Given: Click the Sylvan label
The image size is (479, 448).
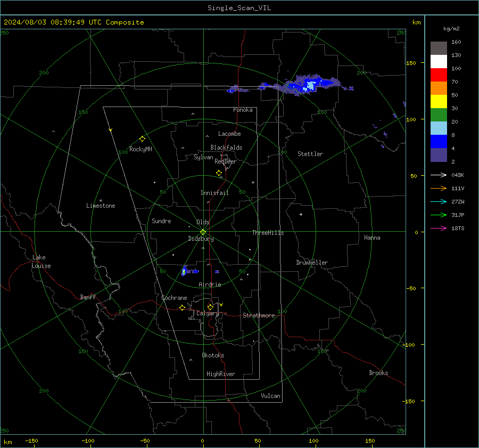Looking at the screenshot, I should pos(203,157).
